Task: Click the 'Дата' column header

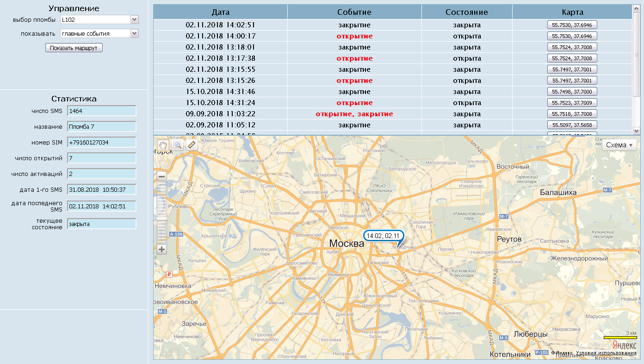Action: pyautogui.click(x=220, y=12)
